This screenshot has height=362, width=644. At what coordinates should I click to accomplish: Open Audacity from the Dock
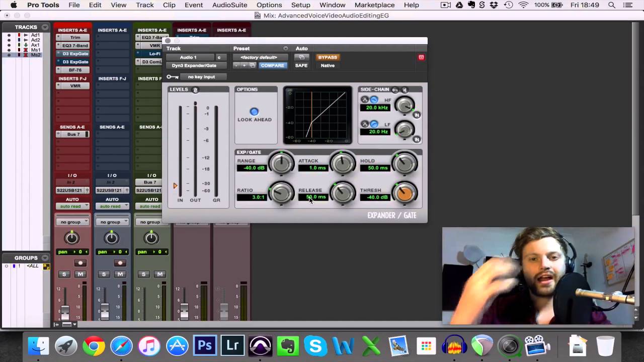click(454, 346)
